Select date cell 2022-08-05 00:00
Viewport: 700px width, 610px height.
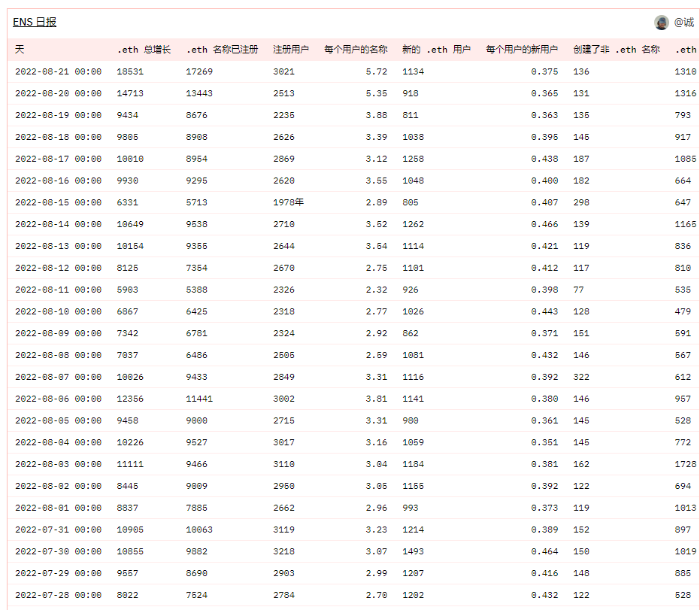(59, 420)
